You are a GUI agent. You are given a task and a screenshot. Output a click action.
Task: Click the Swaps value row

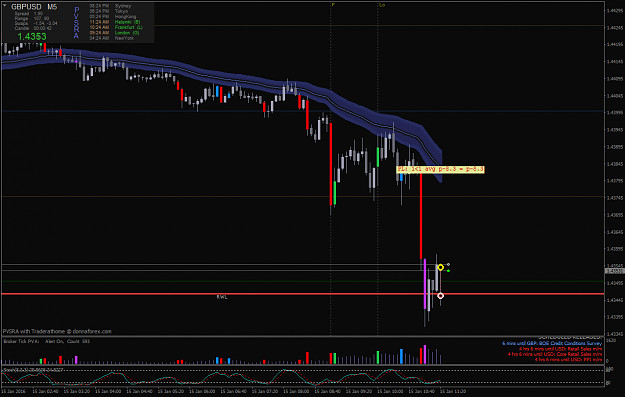(36, 24)
